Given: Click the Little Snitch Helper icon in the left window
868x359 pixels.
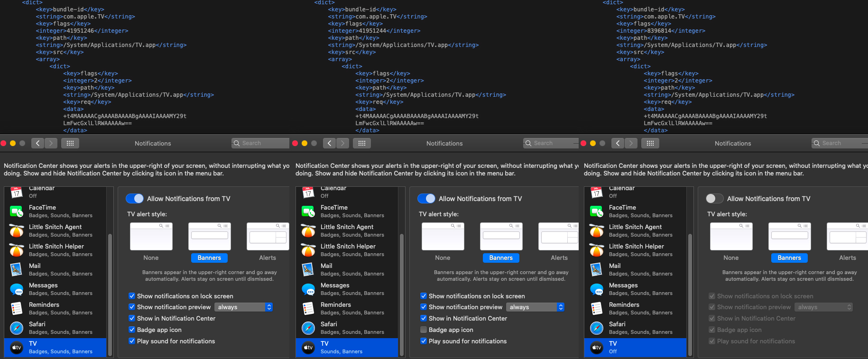Looking at the screenshot, I should point(17,250).
